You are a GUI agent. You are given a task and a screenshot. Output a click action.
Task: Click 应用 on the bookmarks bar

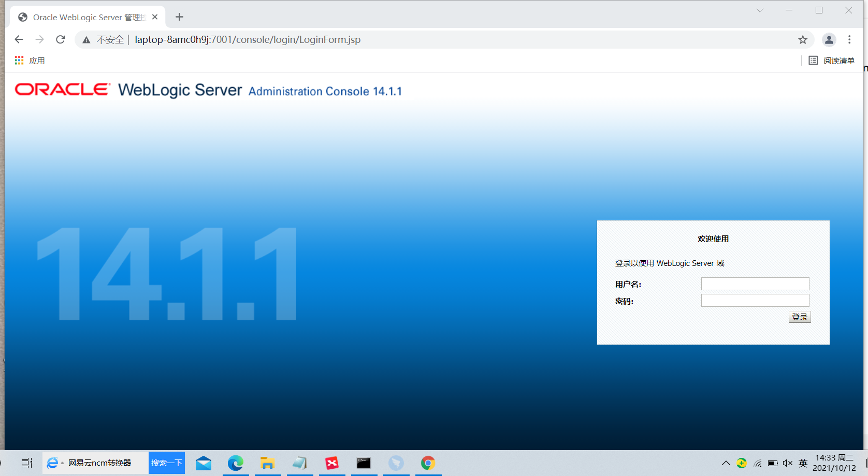(37, 60)
